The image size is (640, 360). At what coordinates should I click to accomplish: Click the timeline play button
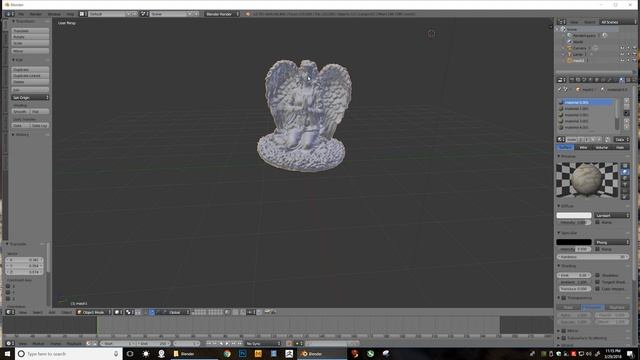[227, 344]
